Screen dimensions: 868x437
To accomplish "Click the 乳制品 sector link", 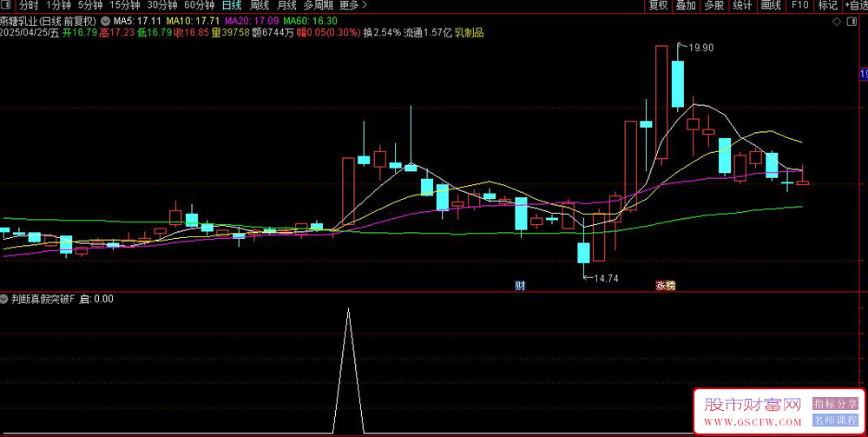I will tap(470, 33).
